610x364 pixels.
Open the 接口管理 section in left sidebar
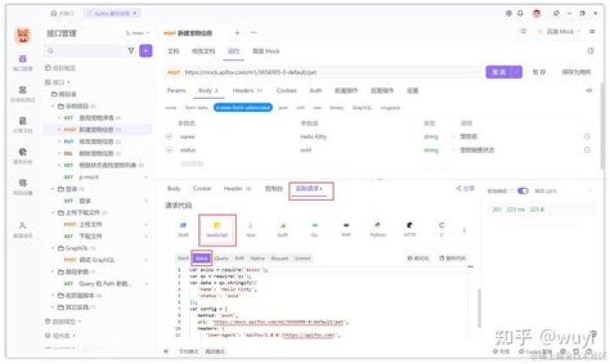point(23,63)
